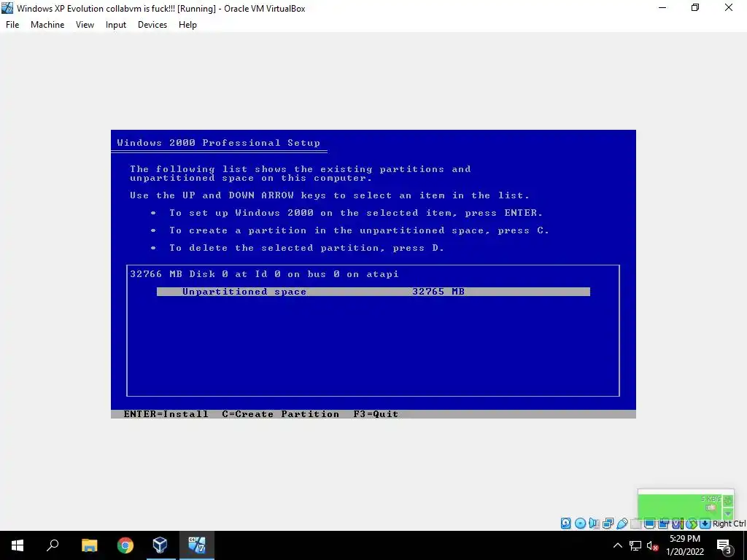Click the network tray icon
The width and height of the screenshot is (747, 560).
click(x=635, y=545)
